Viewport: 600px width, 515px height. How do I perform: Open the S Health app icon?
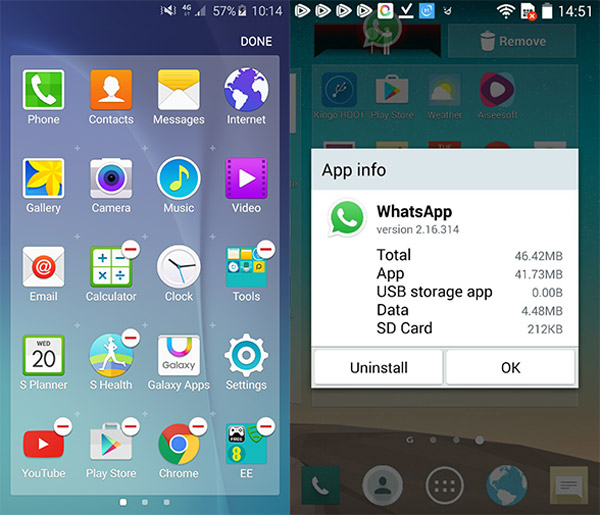[111, 355]
